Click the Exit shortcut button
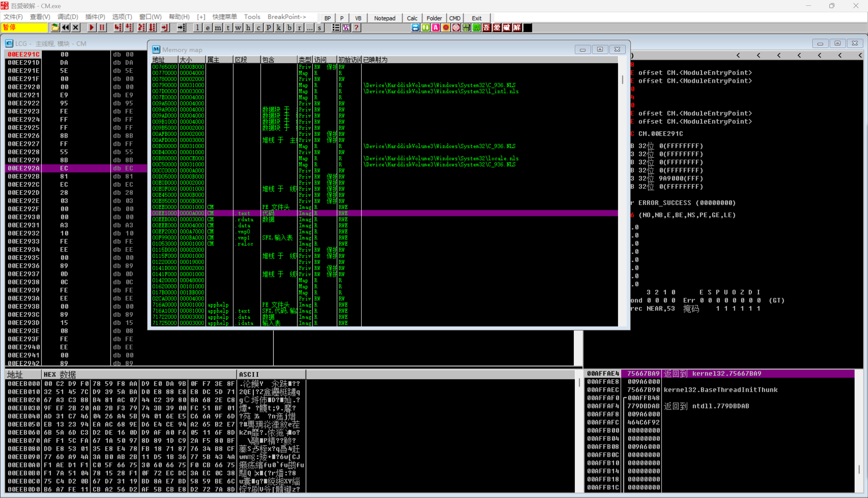This screenshot has height=498, width=868. click(476, 18)
